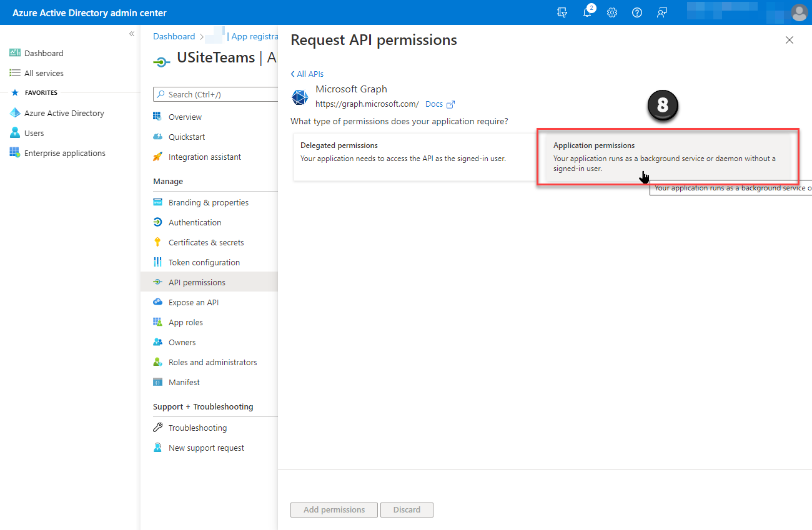Click the Users person icon
The height and width of the screenshot is (530, 812).
(x=15, y=133)
